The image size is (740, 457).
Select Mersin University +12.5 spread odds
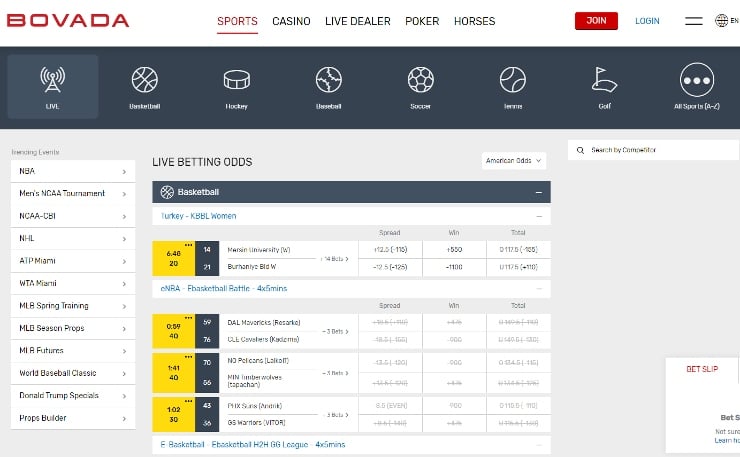click(x=390, y=249)
